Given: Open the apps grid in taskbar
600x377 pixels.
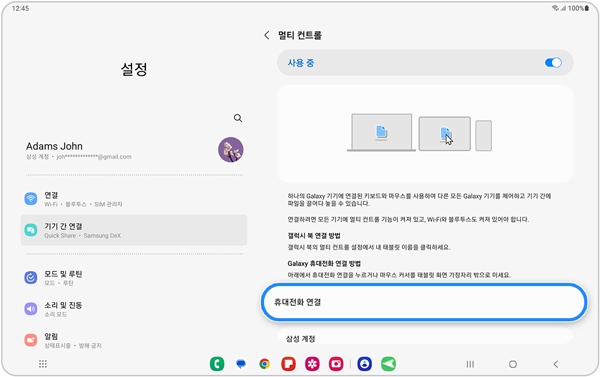Looking at the screenshot, I should click(43, 364).
